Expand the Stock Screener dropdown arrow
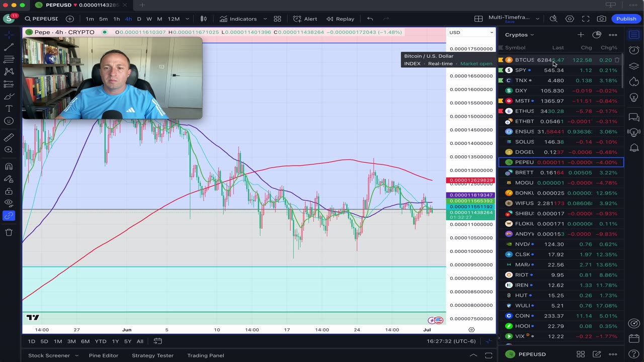Viewport: 644px width, 362px height. tap(77, 355)
